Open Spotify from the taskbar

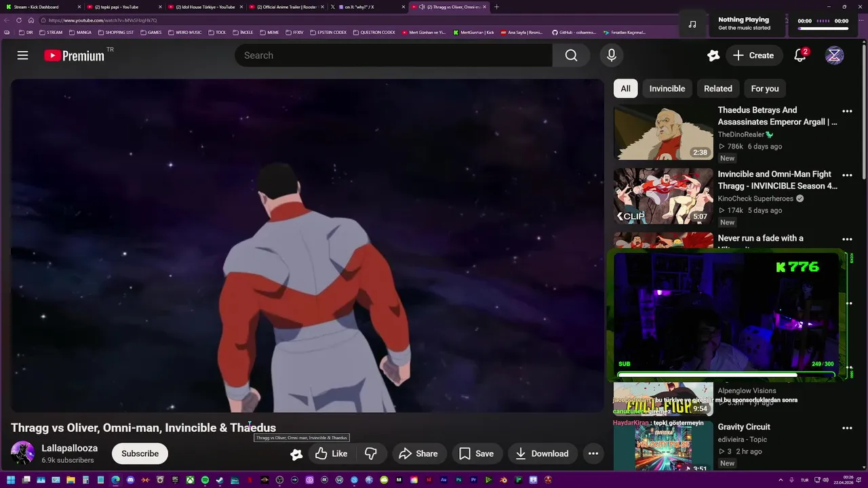tap(205, 481)
